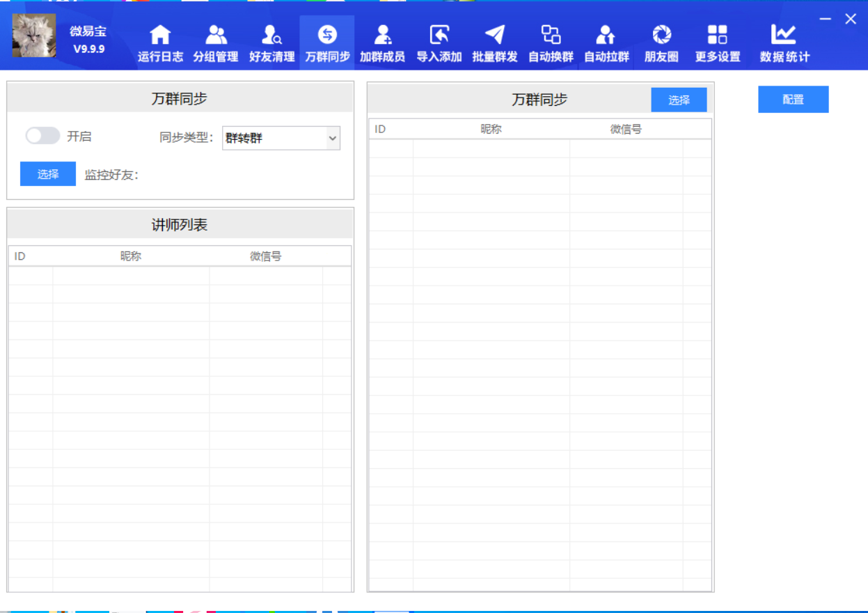
Task: Toggle the 开启 sync switch
Action: pyautogui.click(x=42, y=136)
